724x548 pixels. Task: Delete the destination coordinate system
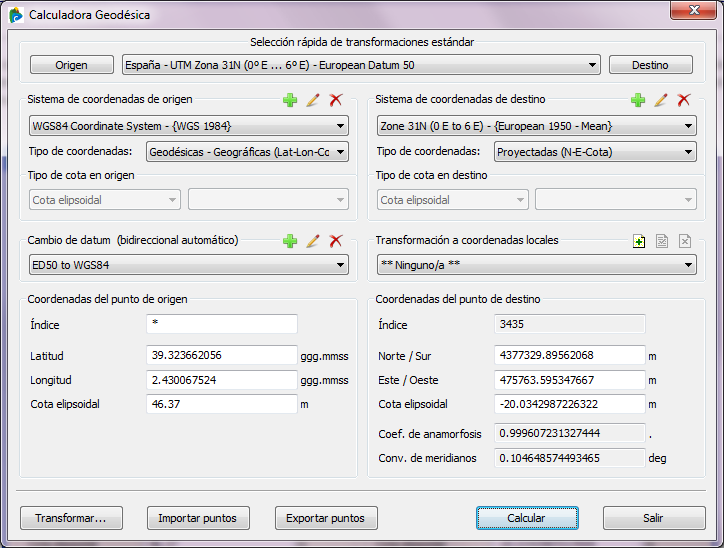coord(684,100)
